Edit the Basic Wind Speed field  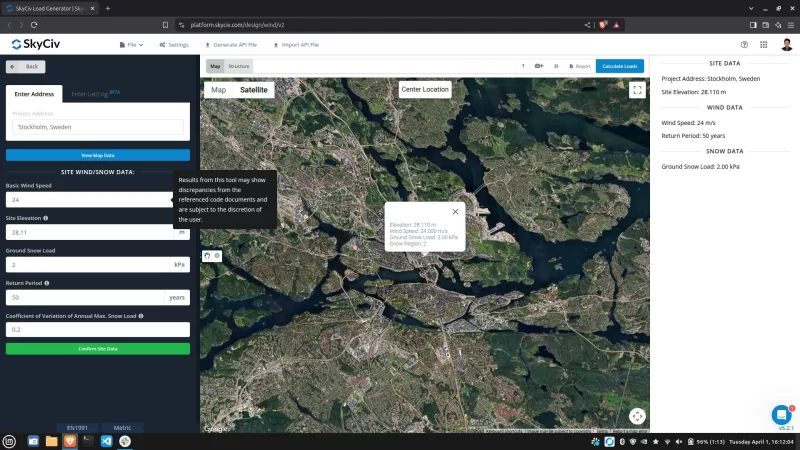click(x=89, y=199)
